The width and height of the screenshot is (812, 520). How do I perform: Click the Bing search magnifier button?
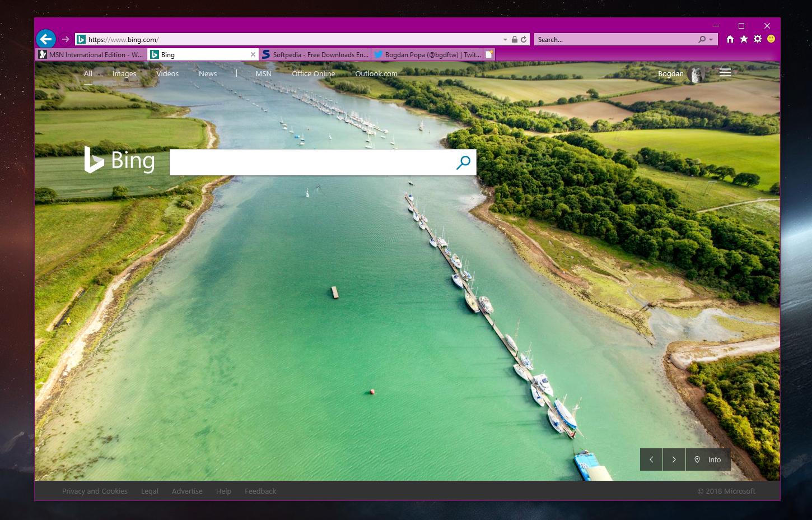[x=463, y=162]
